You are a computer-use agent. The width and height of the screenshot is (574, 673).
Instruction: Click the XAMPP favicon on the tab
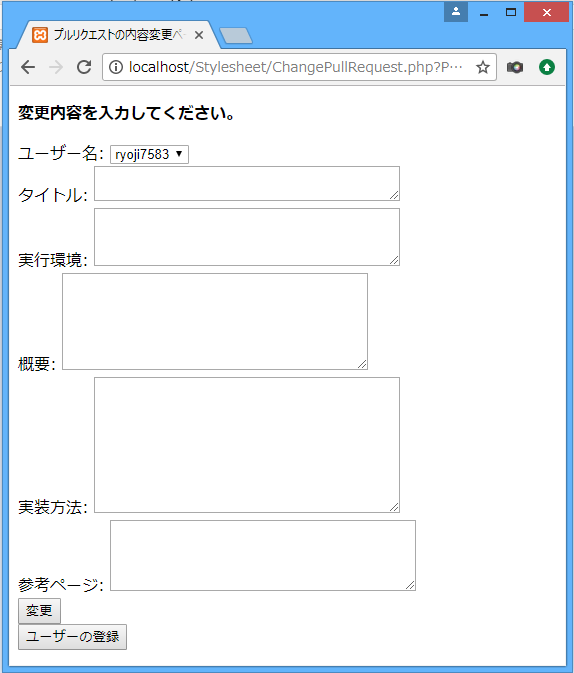[x=40, y=35]
